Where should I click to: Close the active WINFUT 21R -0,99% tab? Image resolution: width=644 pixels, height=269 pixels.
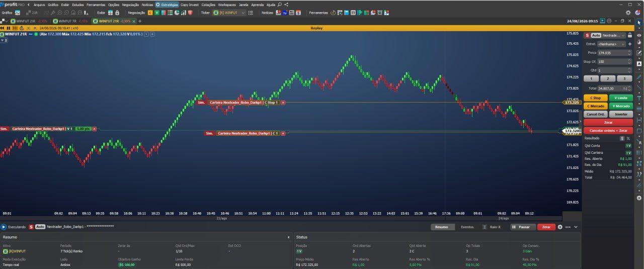(134, 21)
